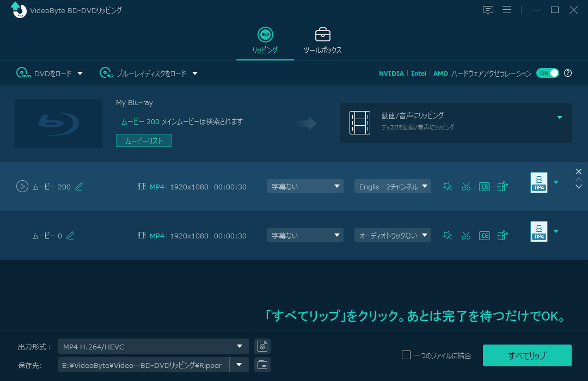Click the AMD label
The image size is (588, 381).
(440, 73)
